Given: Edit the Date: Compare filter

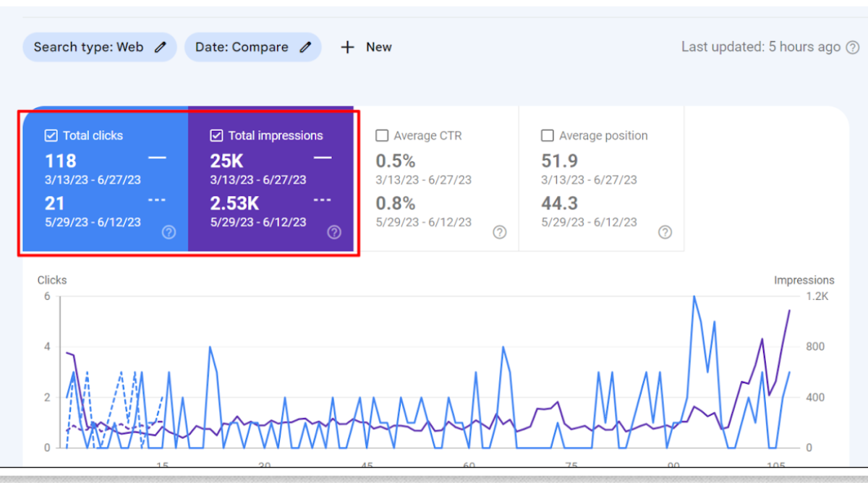Looking at the screenshot, I should click(x=252, y=47).
